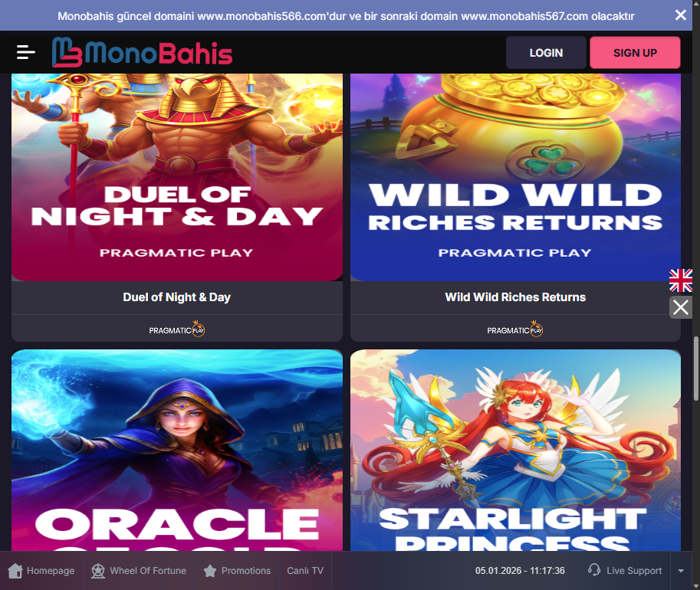Open Wild Wild Riches Returns title link
This screenshot has height=590, width=700.
[515, 297]
